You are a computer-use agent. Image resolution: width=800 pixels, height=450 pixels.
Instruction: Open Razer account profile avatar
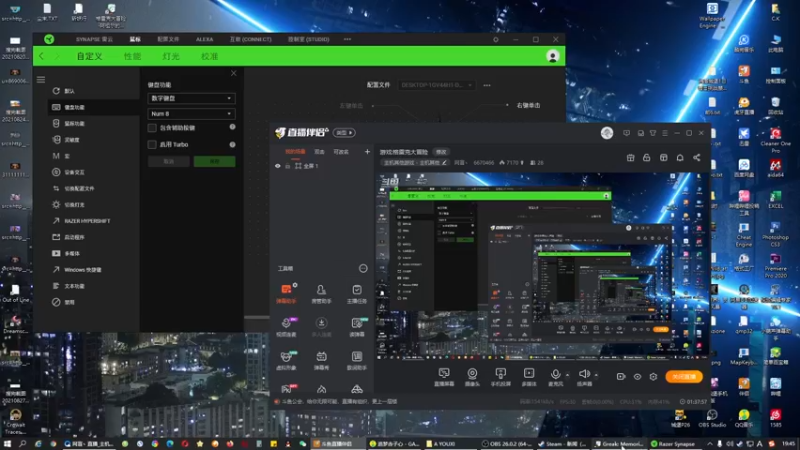click(553, 56)
